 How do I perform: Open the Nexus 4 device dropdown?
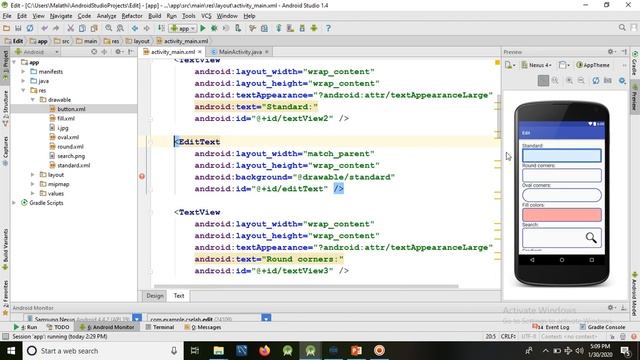click(536, 65)
